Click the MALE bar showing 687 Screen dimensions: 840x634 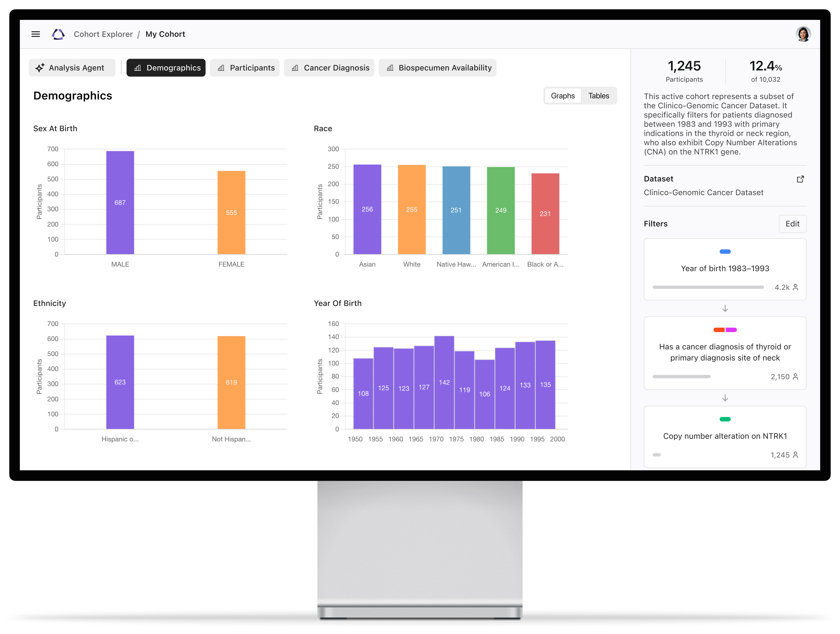(120, 203)
